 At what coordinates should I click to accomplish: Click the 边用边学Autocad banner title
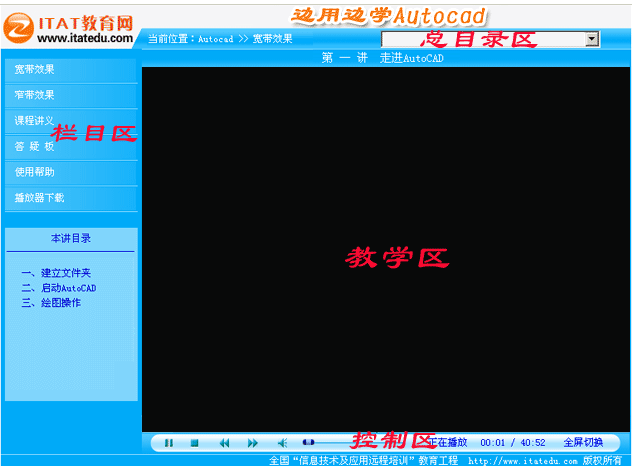(x=389, y=16)
